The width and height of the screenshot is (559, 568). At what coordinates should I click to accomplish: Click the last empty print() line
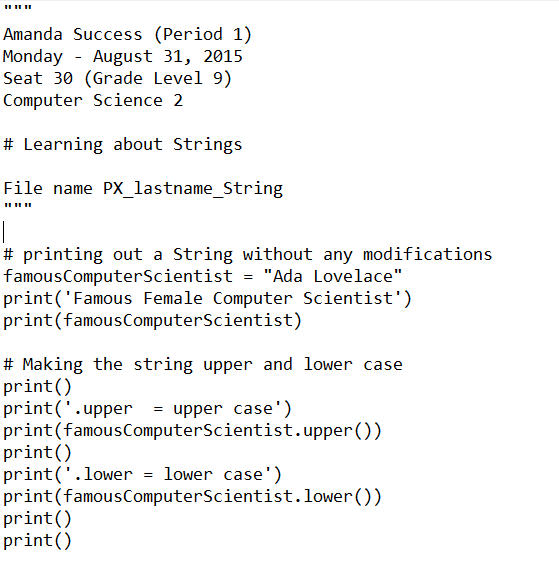tap(37, 541)
